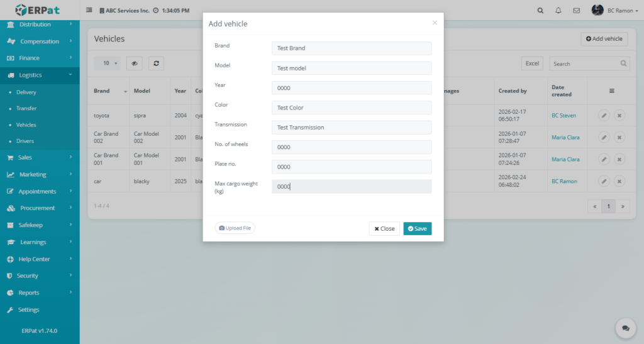Click the Excel export button
Screen dimensions: 644x344
coord(532,64)
